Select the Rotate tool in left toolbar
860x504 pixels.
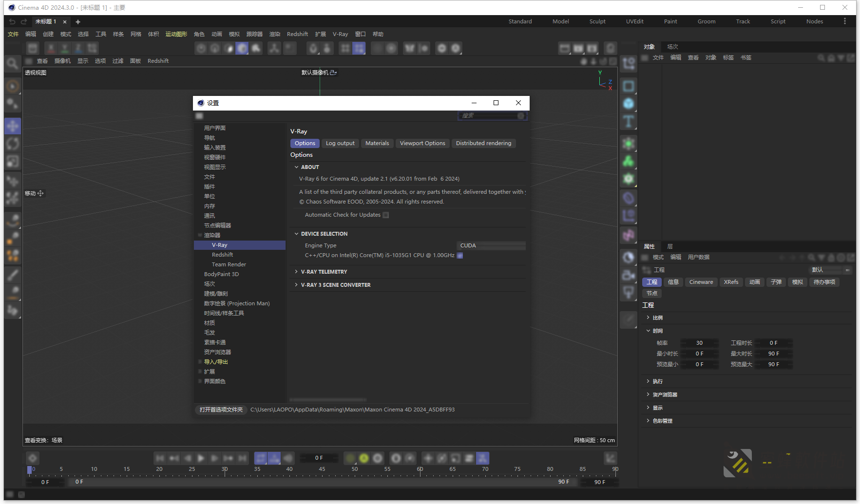tap(13, 144)
